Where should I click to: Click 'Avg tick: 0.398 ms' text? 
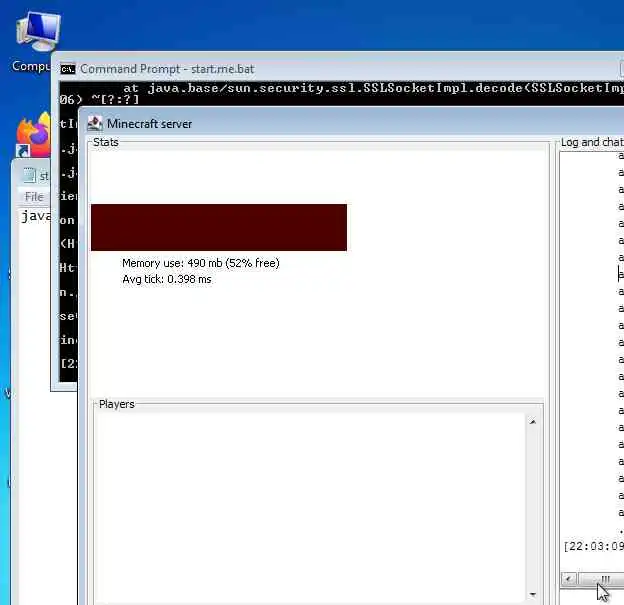click(x=167, y=279)
